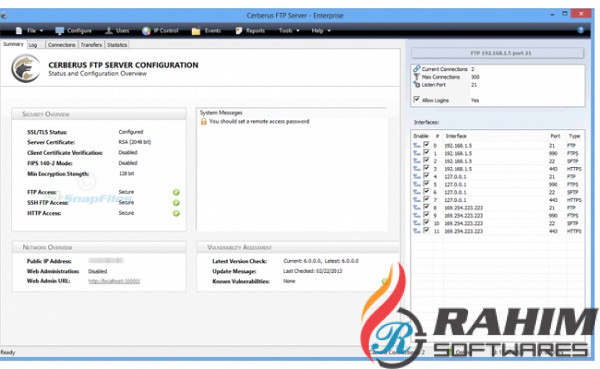Click the padlock icon in System Messages

204,122
